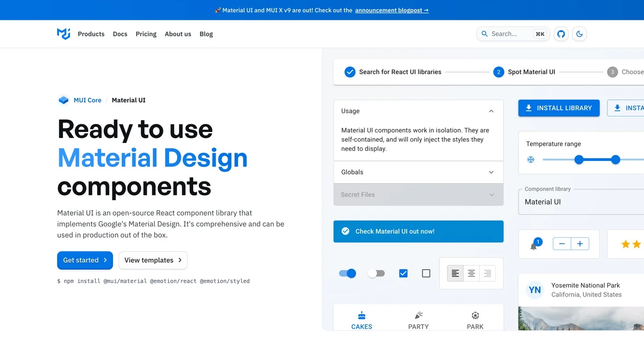Click the Install Library button
The width and height of the screenshot is (644, 338).
pos(559,108)
